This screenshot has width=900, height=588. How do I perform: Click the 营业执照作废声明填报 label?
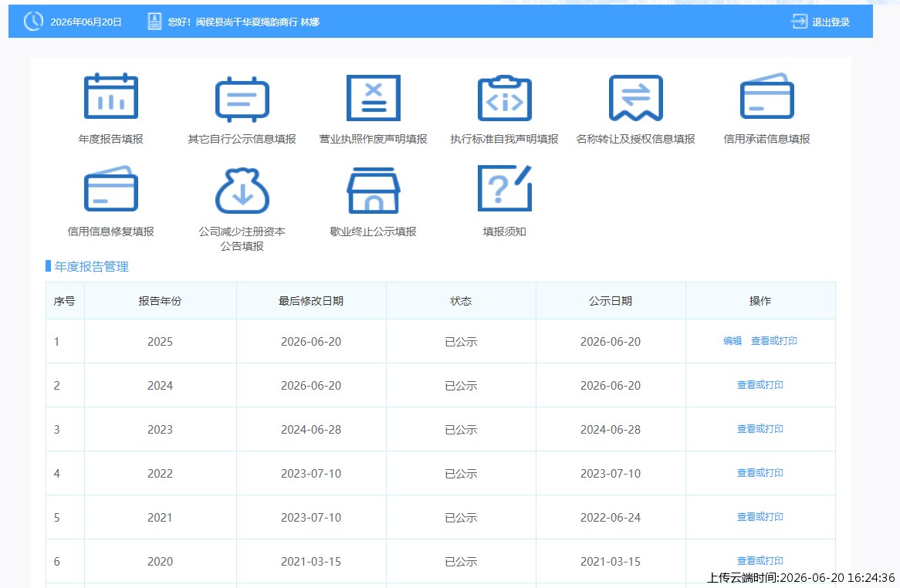pyautogui.click(x=373, y=139)
